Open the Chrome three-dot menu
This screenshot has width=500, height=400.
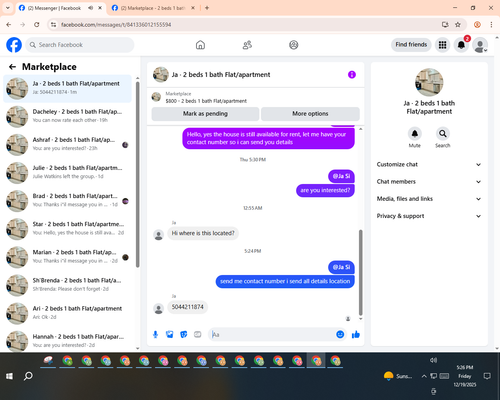coord(491,25)
